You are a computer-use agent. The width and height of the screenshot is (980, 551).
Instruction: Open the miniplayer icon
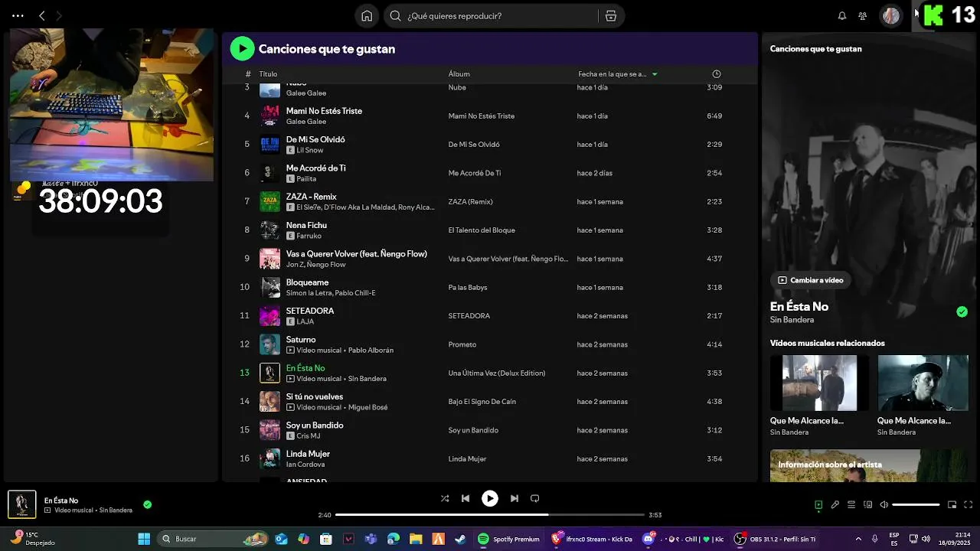(x=952, y=505)
